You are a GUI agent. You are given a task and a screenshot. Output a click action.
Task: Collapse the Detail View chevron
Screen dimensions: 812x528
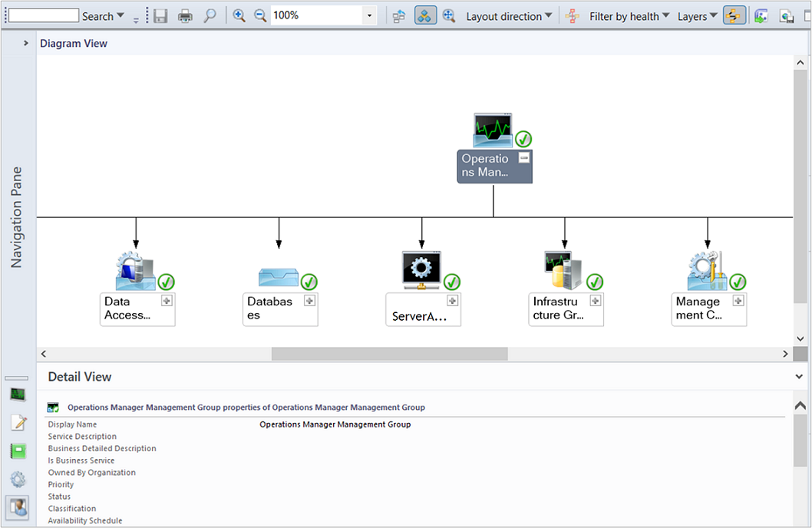click(x=799, y=376)
